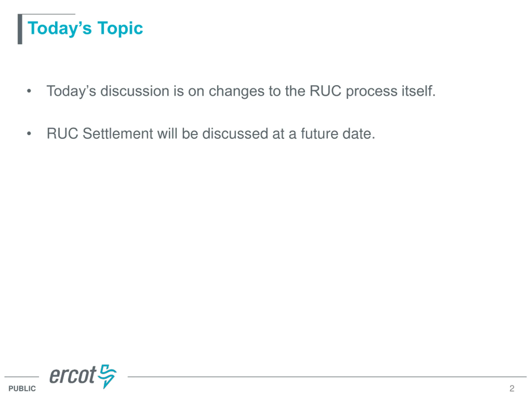Select the "Today's Topic" slide title
Screen dimensions: 532x399
(x=85, y=29)
